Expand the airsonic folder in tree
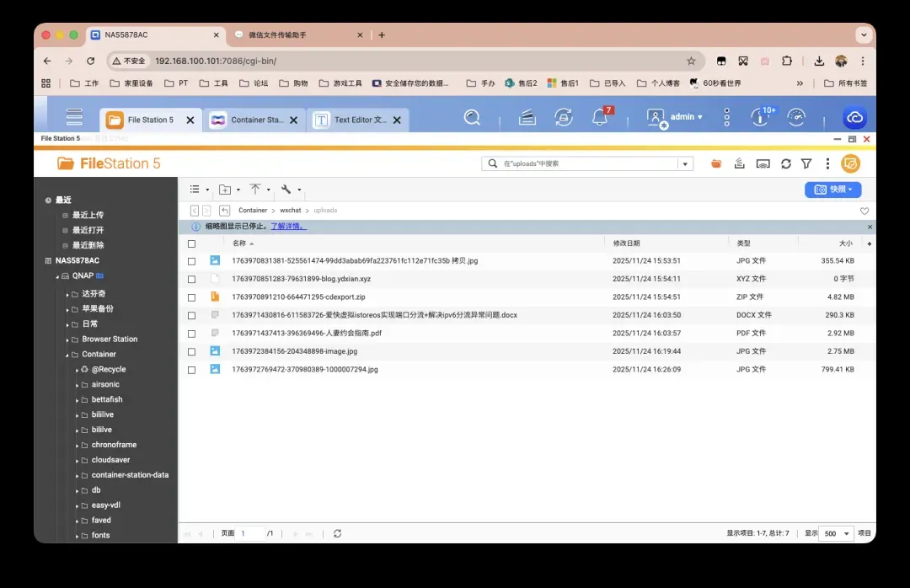Image resolution: width=910 pixels, height=588 pixels. point(77,385)
